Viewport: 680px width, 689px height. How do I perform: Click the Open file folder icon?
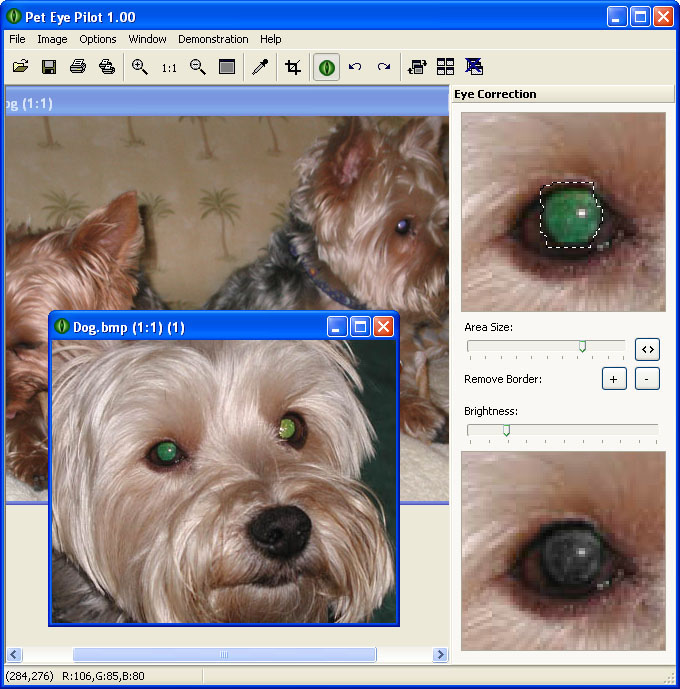[20, 67]
